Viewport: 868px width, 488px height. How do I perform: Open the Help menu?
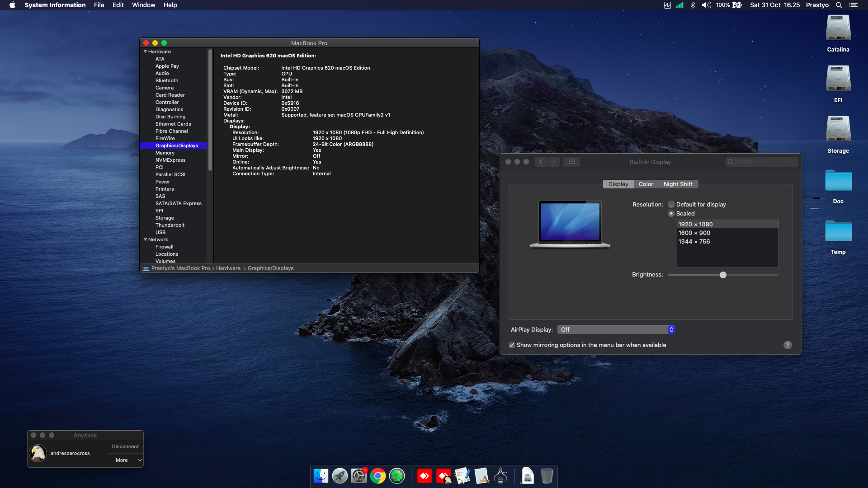point(170,5)
